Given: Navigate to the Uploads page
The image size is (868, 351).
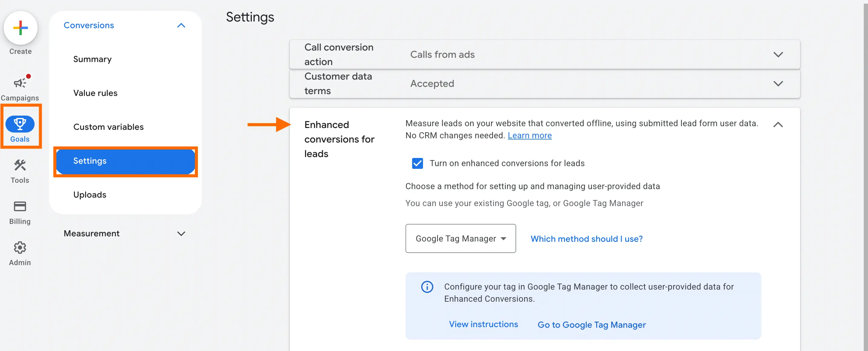Looking at the screenshot, I should 90,195.
